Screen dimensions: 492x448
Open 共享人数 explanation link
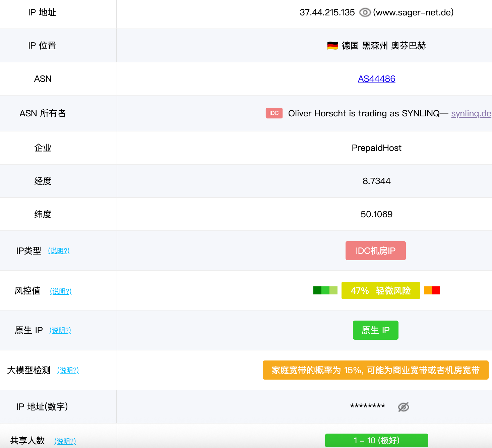click(65, 441)
